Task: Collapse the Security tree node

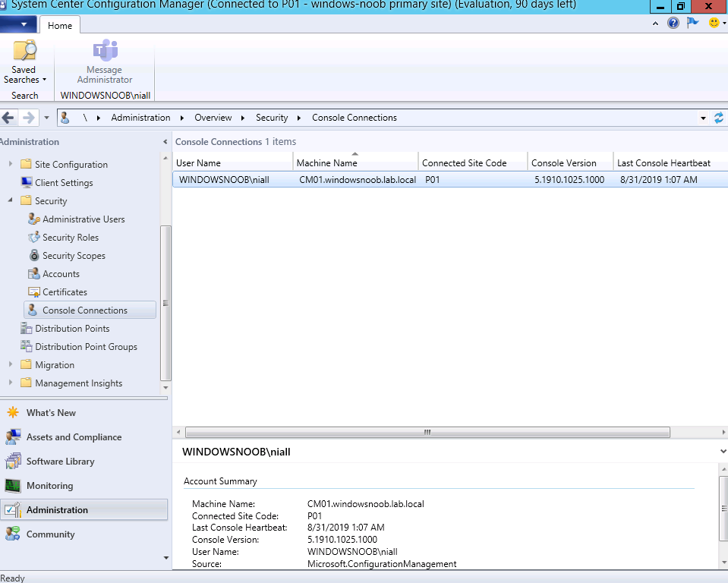Action: [x=10, y=200]
